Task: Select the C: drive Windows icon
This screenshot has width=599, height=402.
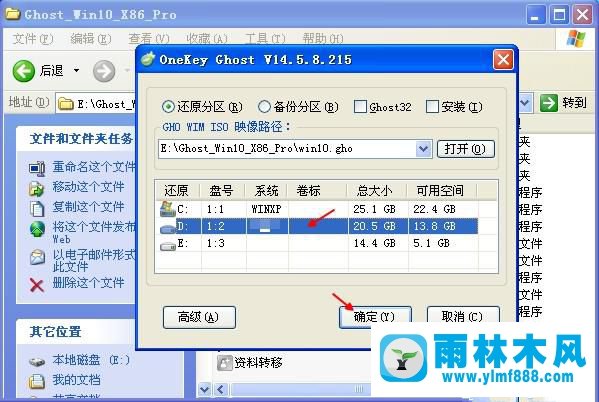Action: coord(167,209)
